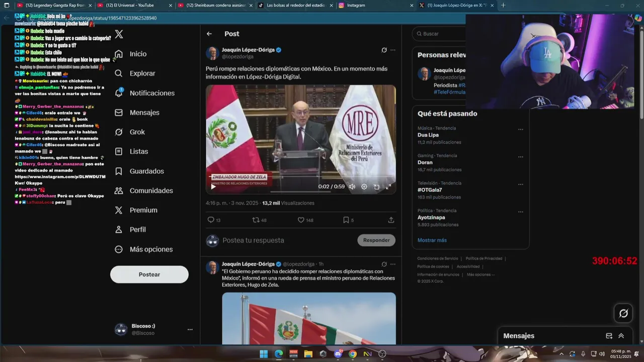Go to X home via the X logo
The height and width of the screenshot is (362, 644).
tap(119, 34)
